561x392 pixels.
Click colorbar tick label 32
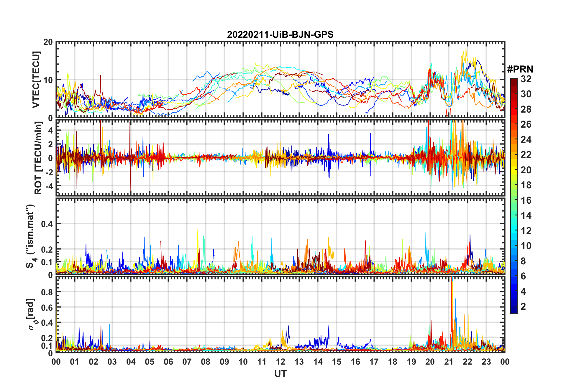tap(526, 79)
